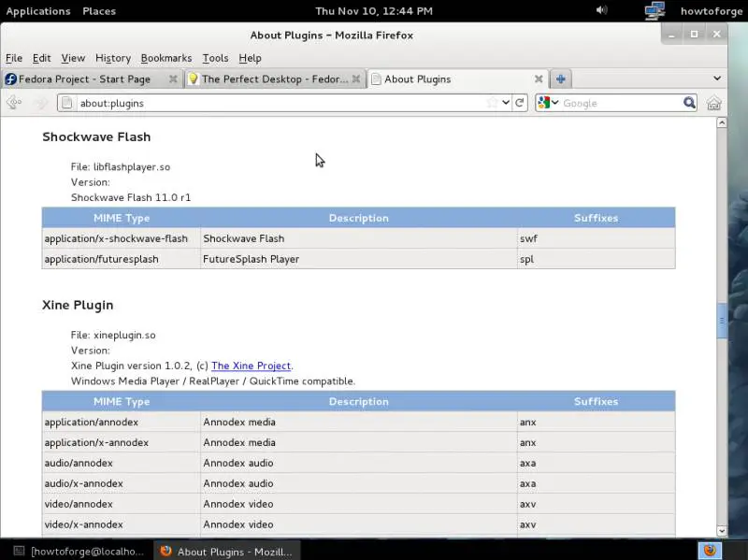Open the URL history dropdown arrow
Screen dimensions: 748x560
tap(506, 103)
